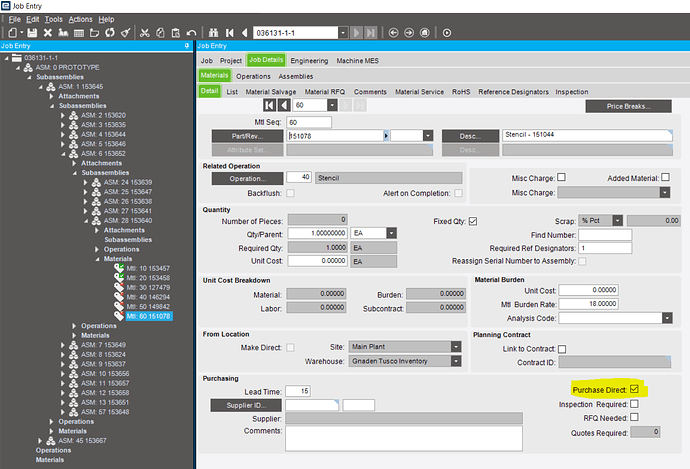Toggle the Fixed Qty checkbox
The image size is (690, 469).
click(x=473, y=221)
